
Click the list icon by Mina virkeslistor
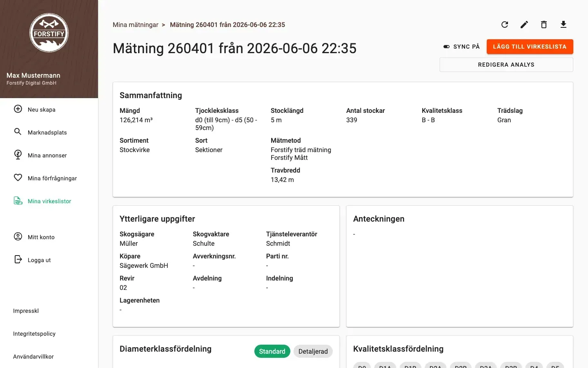(18, 200)
